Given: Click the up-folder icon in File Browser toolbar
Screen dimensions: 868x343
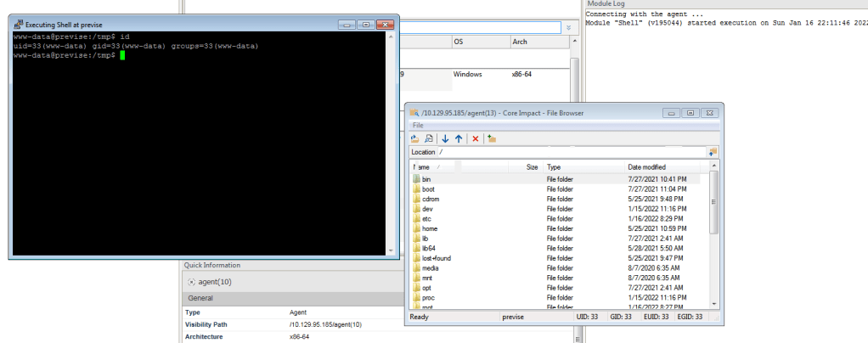Looking at the screenshot, I should tap(415, 138).
